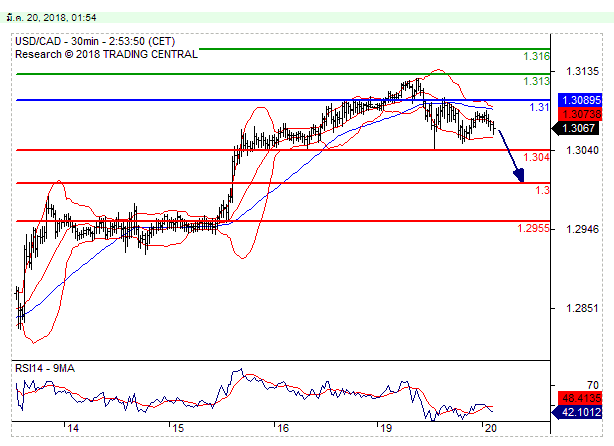Click the date axis label 20
The height and width of the screenshot is (446, 614).
(x=490, y=428)
